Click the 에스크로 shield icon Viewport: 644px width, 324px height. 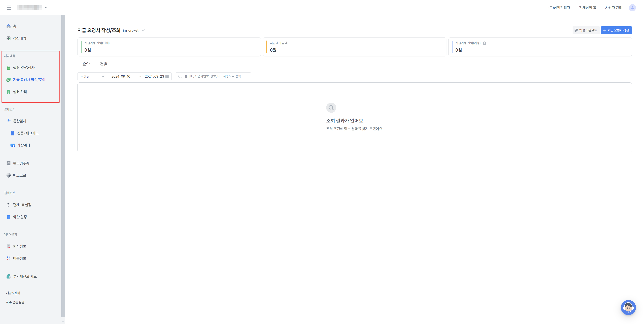pyautogui.click(x=9, y=175)
